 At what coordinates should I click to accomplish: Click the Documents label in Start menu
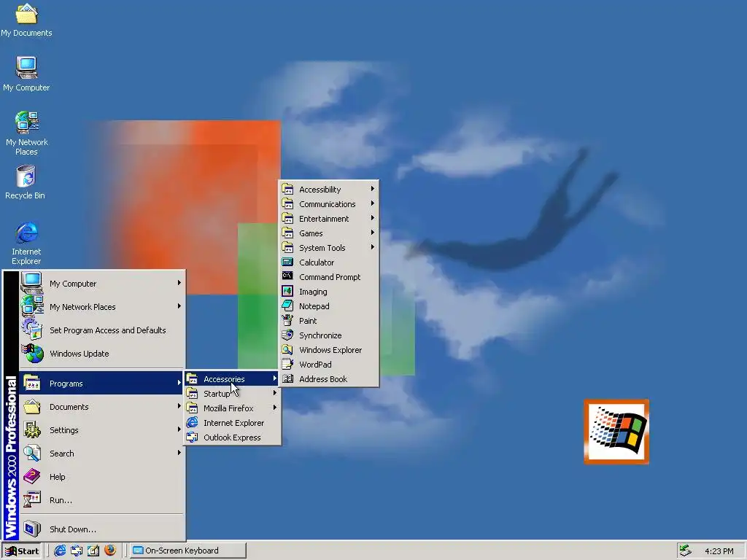tap(69, 407)
